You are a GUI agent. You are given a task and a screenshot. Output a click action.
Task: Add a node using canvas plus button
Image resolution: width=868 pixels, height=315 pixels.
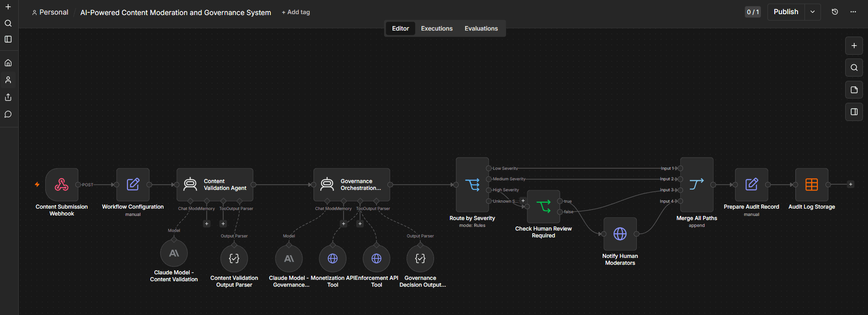(x=854, y=46)
